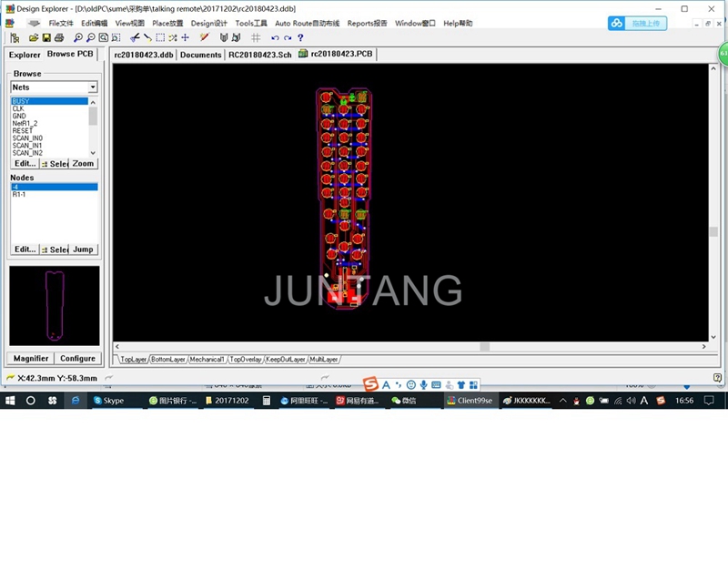728x581 pixels.
Task: Fit the document using the zoom-fit icon
Action: 103,37
